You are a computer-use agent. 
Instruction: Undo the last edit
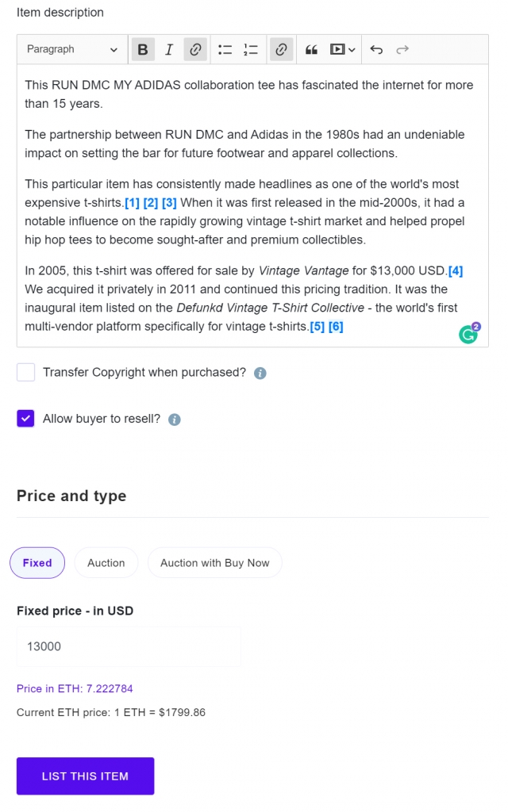pyautogui.click(x=376, y=49)
